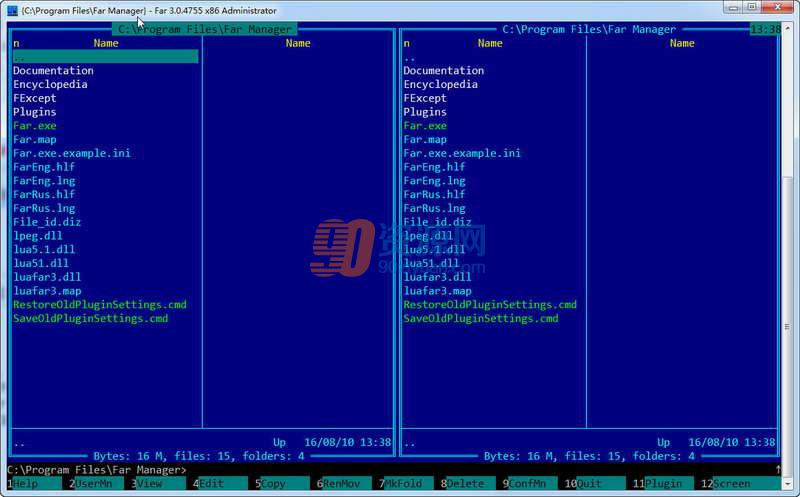Click the 1 Help key bar button
This screenshot has width=800, height=497.
click(x=35, y=483)
